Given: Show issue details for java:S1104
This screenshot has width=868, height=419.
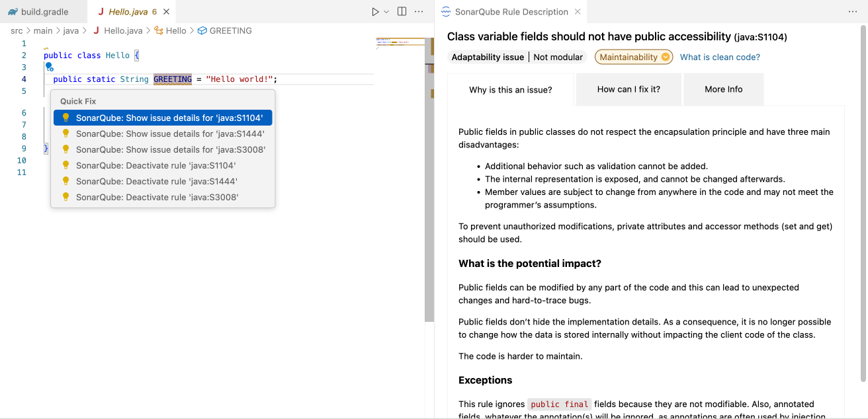Looking at the screenshot, I should tap(163, 118).
